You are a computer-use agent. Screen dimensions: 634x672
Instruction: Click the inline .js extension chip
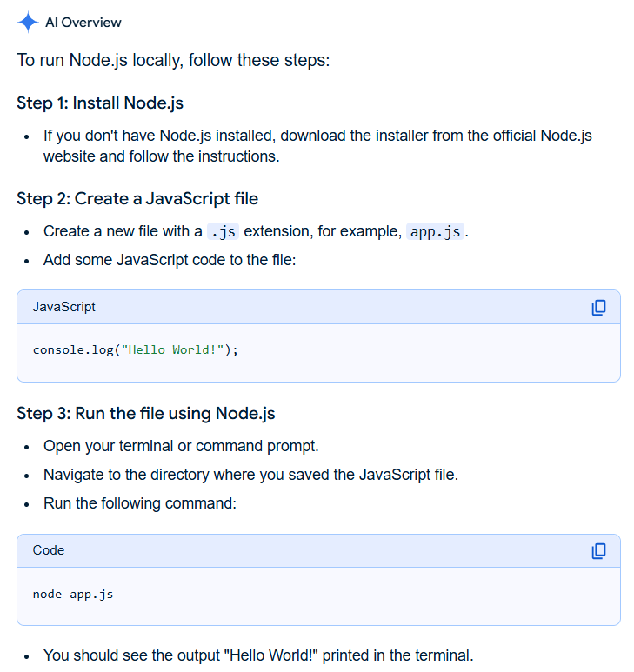tap(224, 232)
